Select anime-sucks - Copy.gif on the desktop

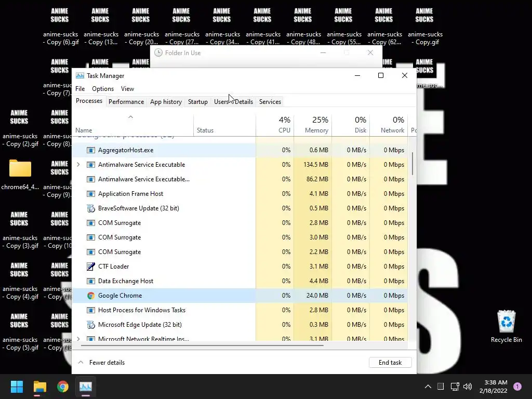[x=425, y=26]
